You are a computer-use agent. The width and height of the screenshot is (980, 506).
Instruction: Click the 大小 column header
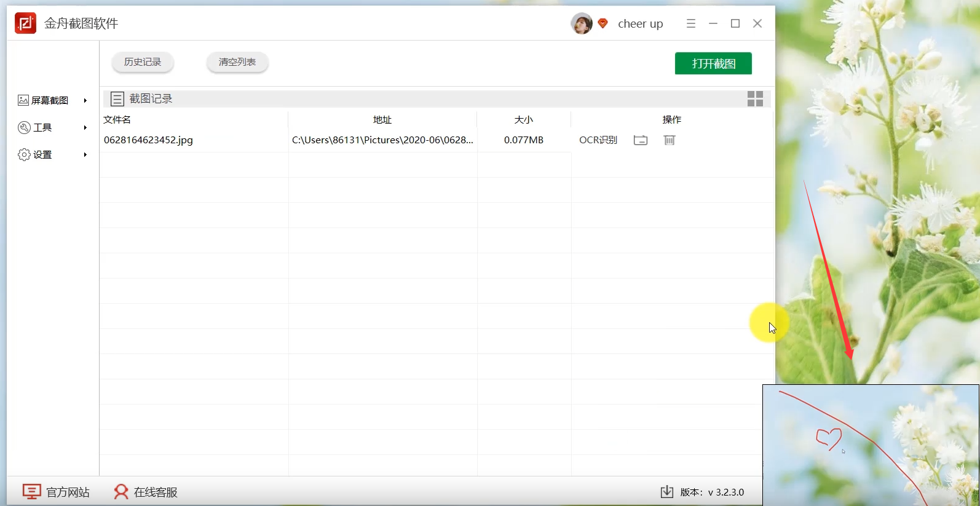524,120
